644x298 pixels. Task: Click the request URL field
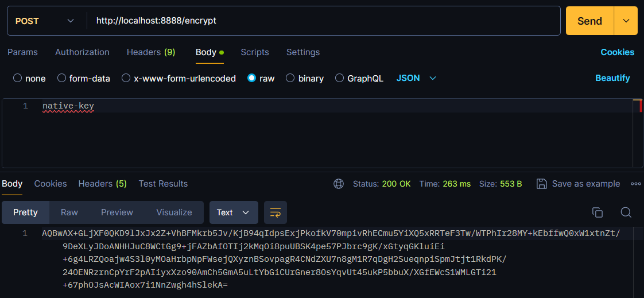(324, 21)
